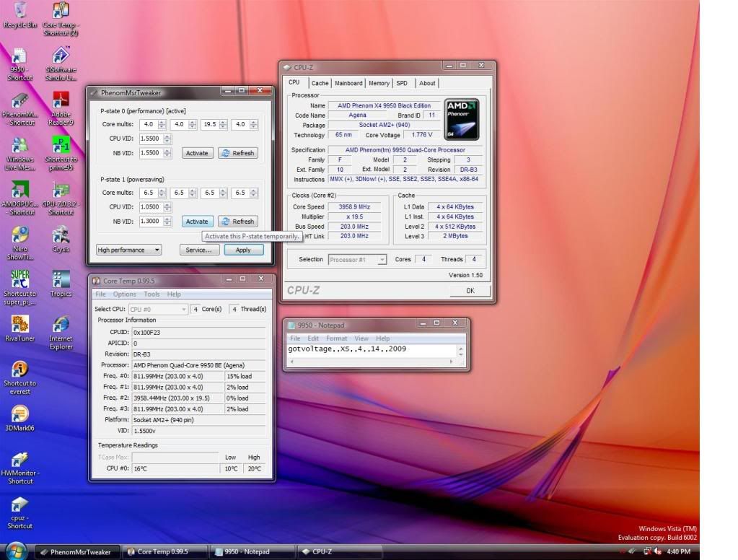Open the RivaTuner desktop icon
Viewport: 738px width, 560px height.
20,325
